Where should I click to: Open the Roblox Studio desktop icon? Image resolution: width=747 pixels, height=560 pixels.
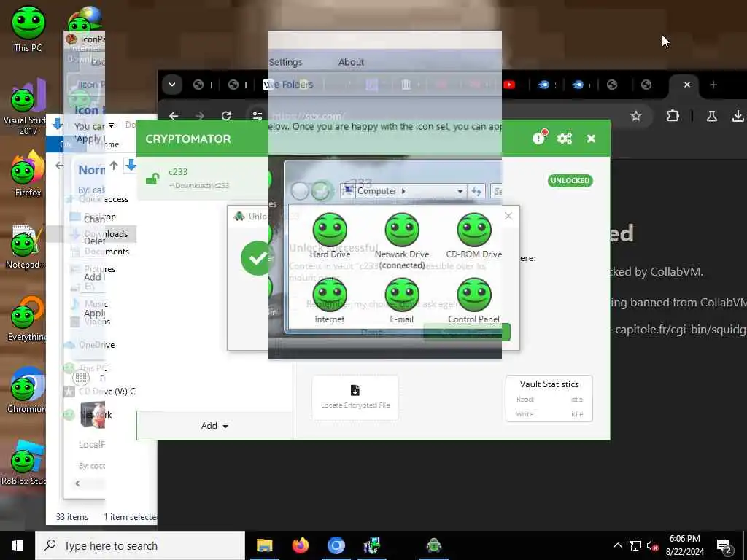point(25,463)
